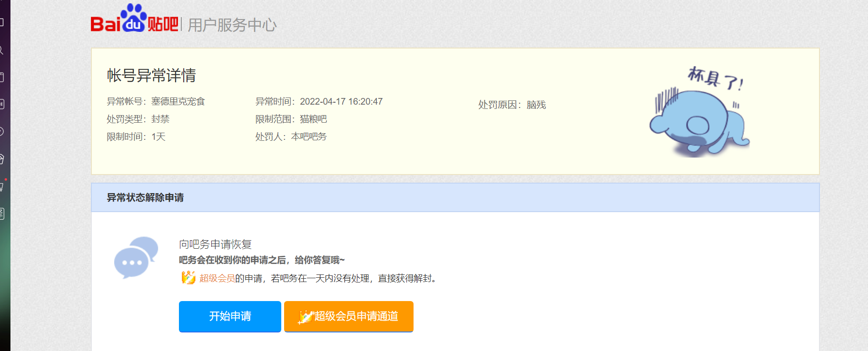
Task: Click the 猫粮吧 restriction scope text
Action: pyautogui.click(x=313, y=119)
